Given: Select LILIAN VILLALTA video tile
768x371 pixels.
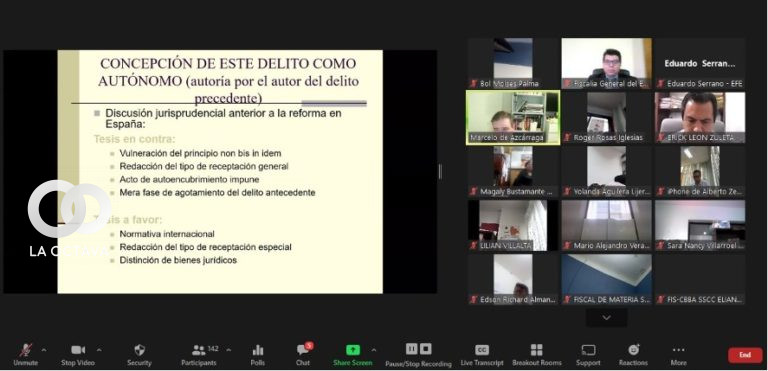Looking at the screenshot, I should pos(513,225).
